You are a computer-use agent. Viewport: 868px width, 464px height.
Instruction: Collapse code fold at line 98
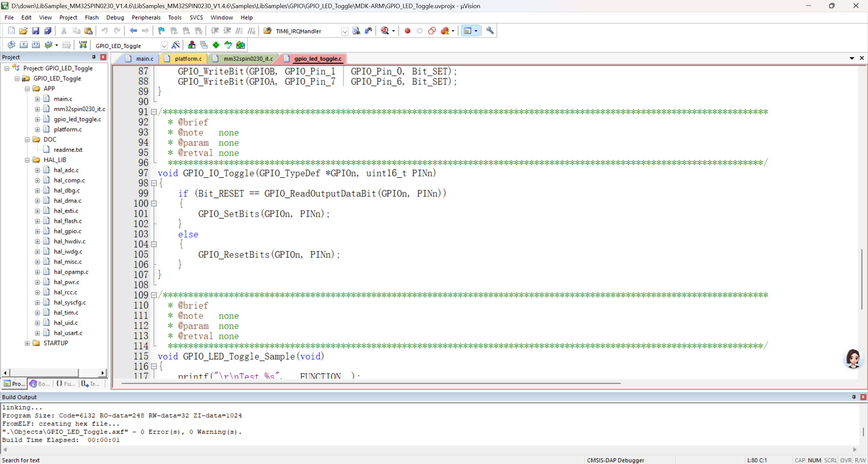point(154,183)
